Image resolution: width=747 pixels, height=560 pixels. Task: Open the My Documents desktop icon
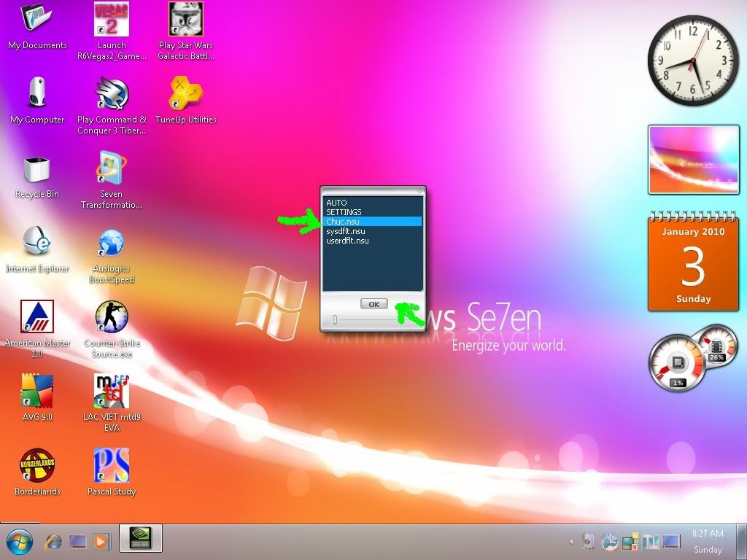37,26
